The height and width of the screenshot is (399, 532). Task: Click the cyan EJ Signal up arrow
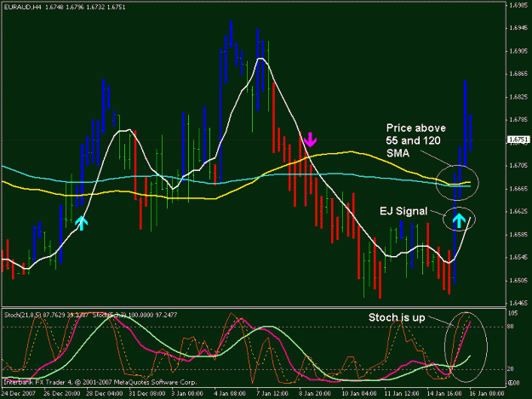[x=459, y=220]
